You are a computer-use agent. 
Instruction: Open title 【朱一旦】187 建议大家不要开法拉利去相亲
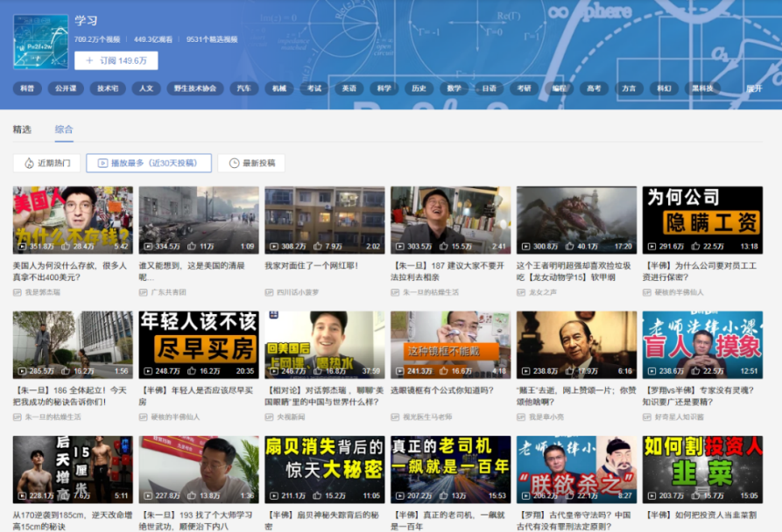(x=447, y=271)
